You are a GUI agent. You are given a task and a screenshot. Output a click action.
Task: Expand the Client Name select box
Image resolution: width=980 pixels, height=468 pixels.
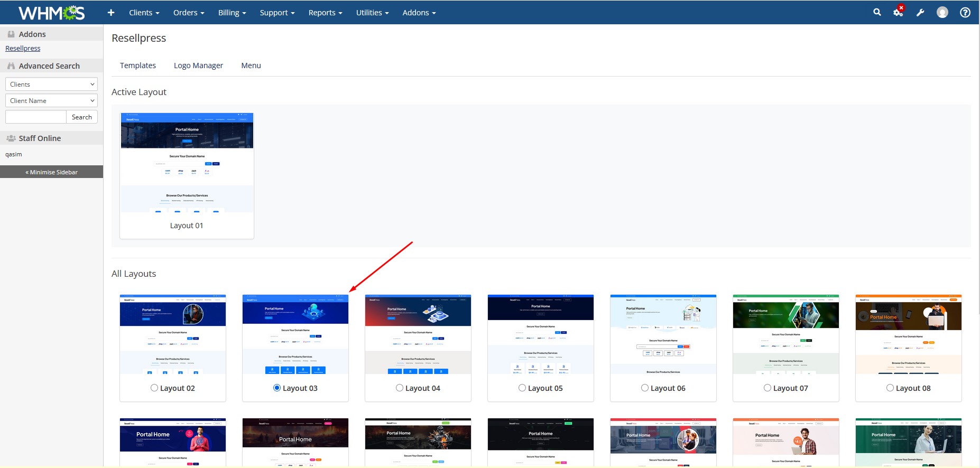coord(51,100)
